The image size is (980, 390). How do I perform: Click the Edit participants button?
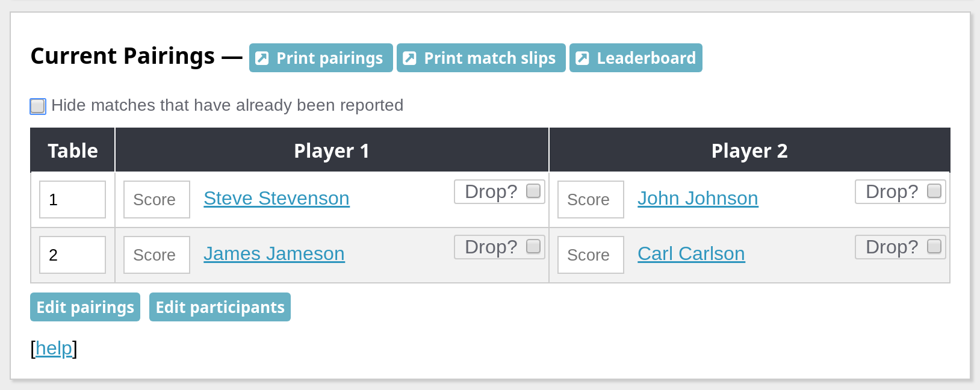tap(220, 307)
